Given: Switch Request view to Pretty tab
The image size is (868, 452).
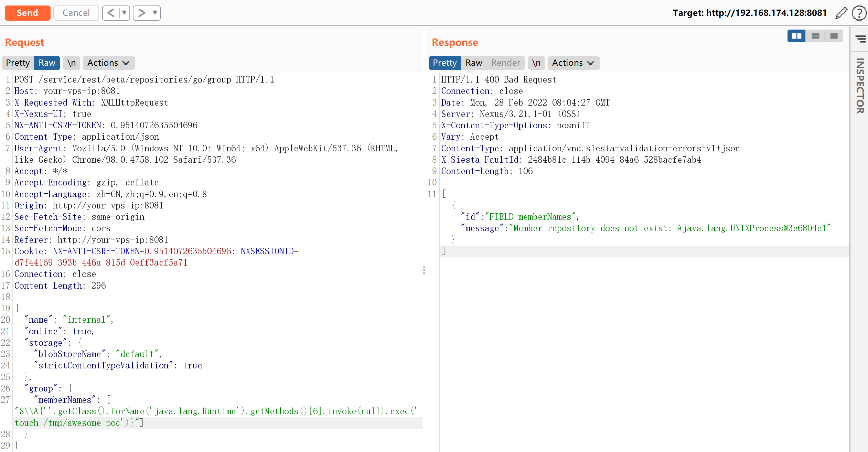Looking at the screenshot, I should [18, 63].
